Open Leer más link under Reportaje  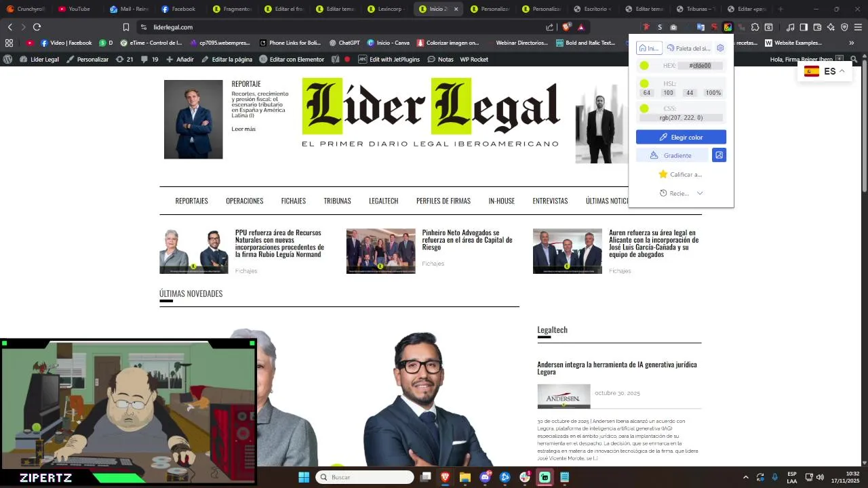point(243,129)
